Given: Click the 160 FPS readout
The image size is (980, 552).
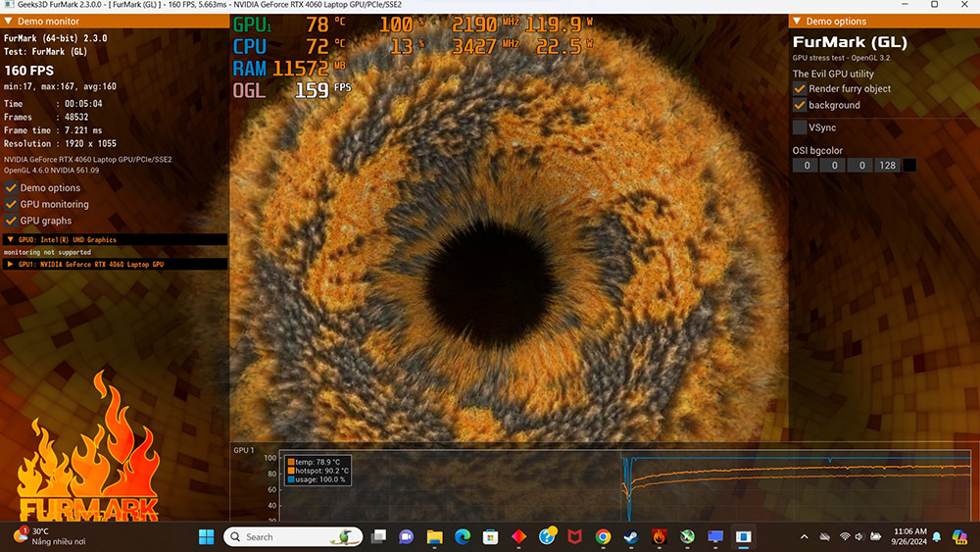Looking at the screenshot, I should coord(28,71).
